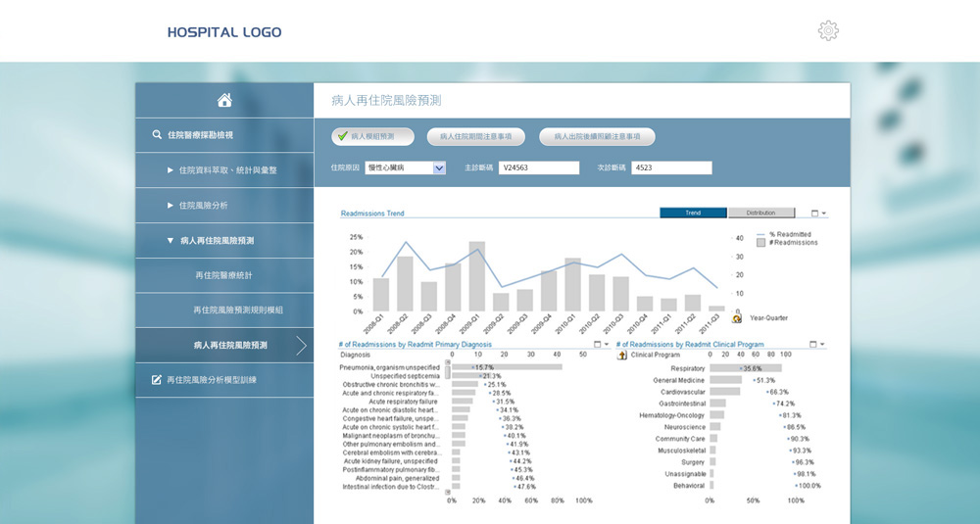Select 'Hematology-Oncology' program label
This screenshot has width=980, height=524.
coord(672,415)
